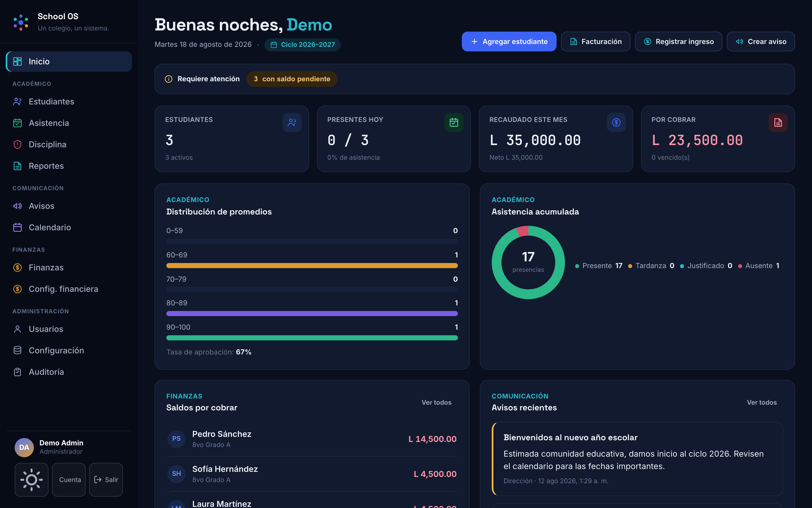Click the Auditoría clipboard icon in sidebar
Screen dimensions: 812x508
(17, 372)
